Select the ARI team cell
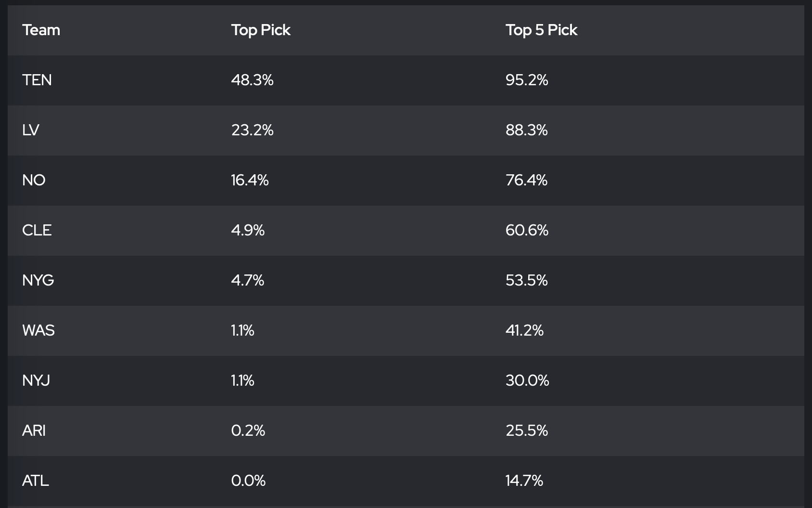Viewport: 812px width, 508px height. [x=34, y=430]
